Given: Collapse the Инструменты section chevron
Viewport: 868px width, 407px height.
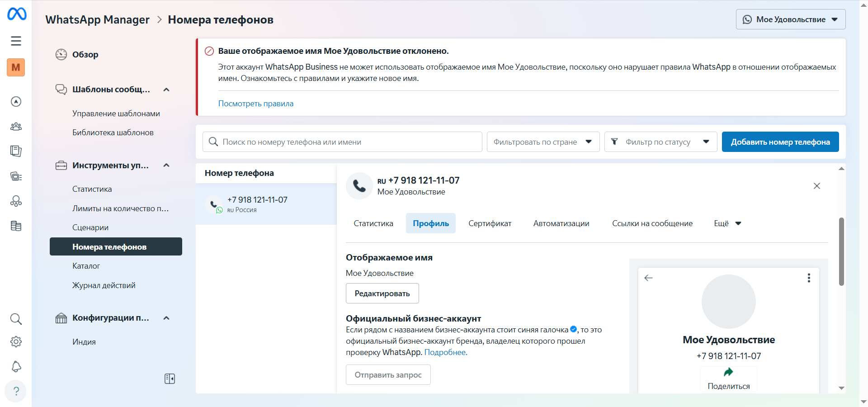Looking at the screenshot, I should click(x=166, y=165).
